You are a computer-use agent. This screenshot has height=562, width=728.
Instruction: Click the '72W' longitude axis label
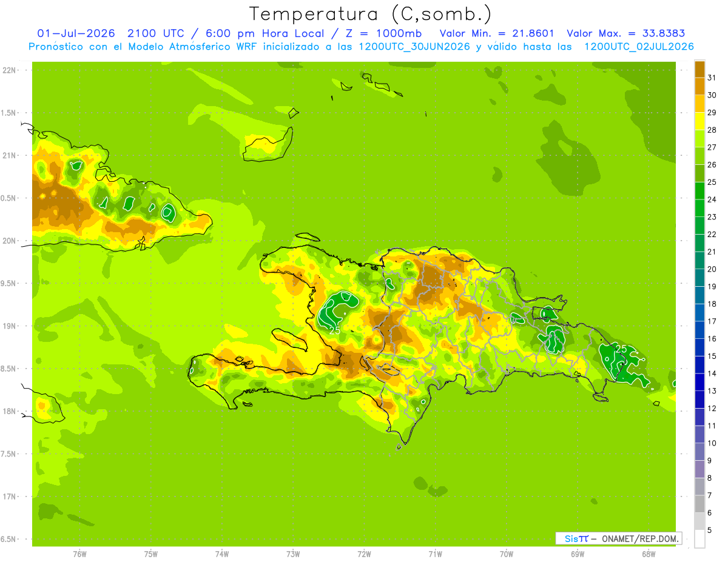click(x=364, y=555)
